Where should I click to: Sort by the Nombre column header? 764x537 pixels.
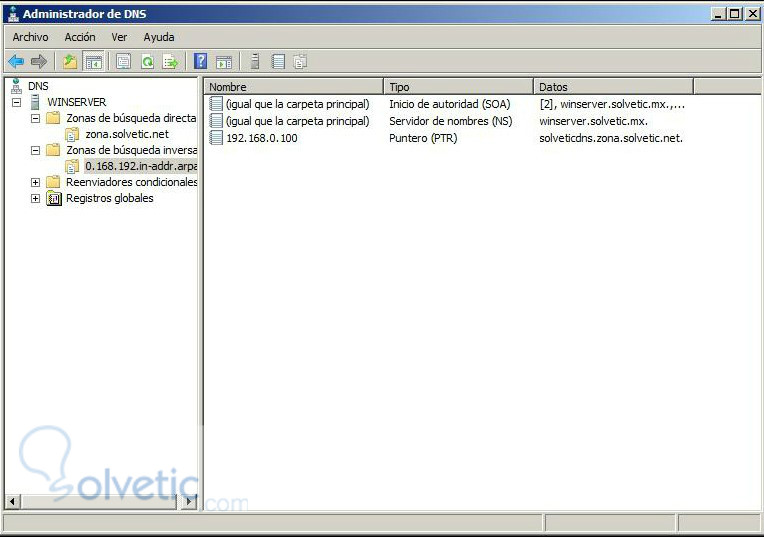294,87
